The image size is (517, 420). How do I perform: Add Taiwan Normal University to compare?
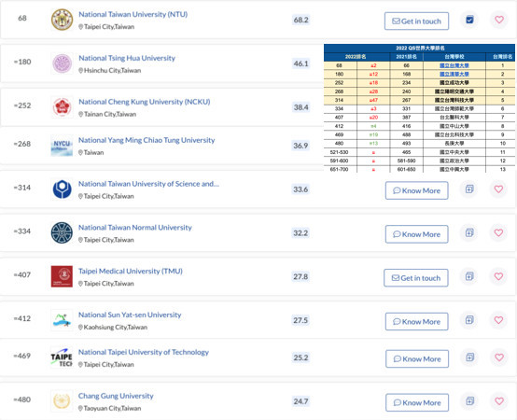[x=469, y=232]
